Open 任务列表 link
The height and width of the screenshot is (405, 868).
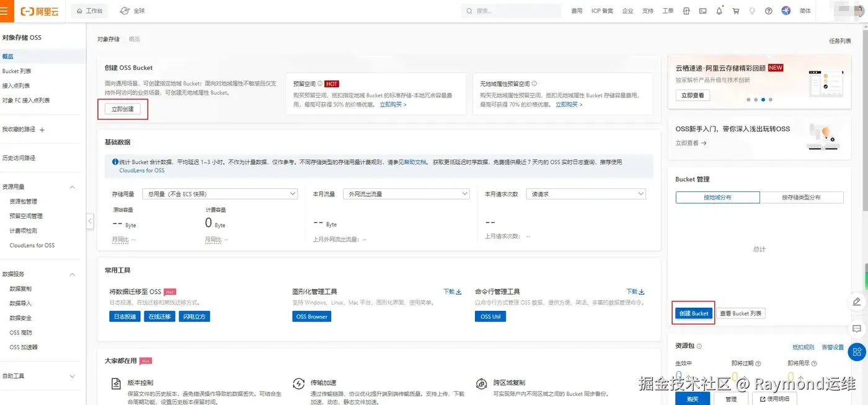[x=839, y=41]
